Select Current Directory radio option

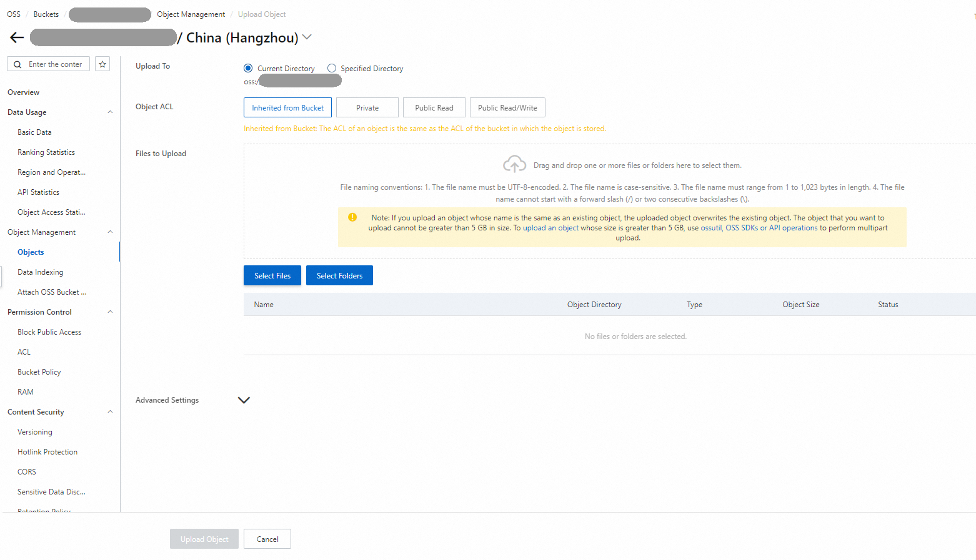point(248,68)
